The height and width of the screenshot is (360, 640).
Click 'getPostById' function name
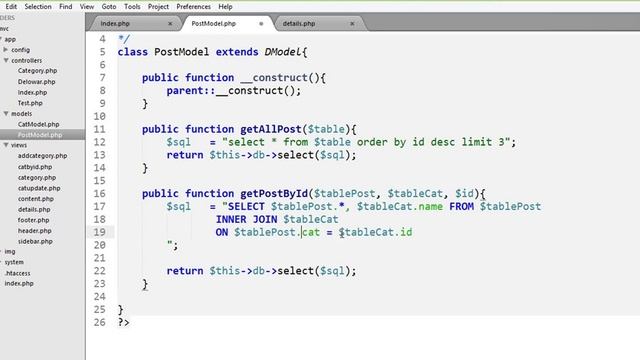(274, 193)
